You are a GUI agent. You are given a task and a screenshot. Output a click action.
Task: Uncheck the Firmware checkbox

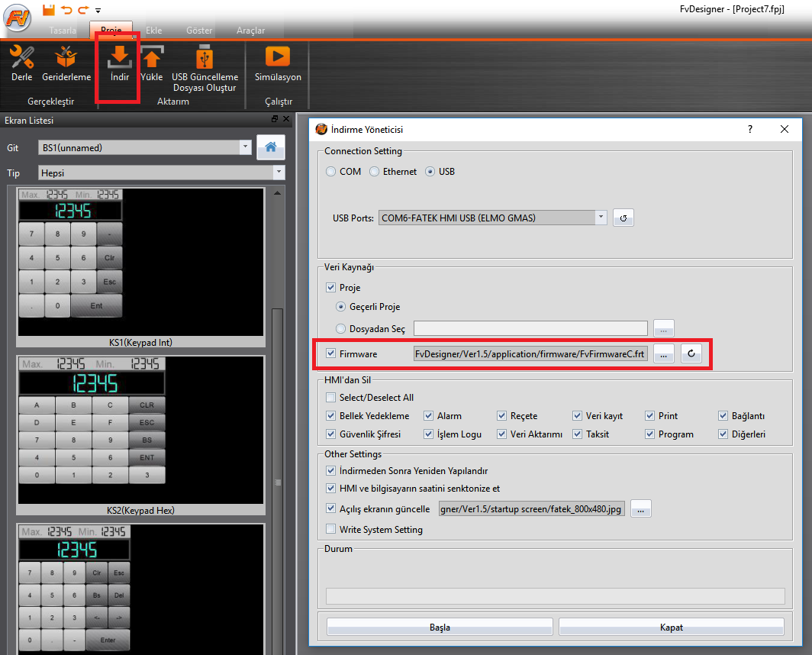coord(330,353)
